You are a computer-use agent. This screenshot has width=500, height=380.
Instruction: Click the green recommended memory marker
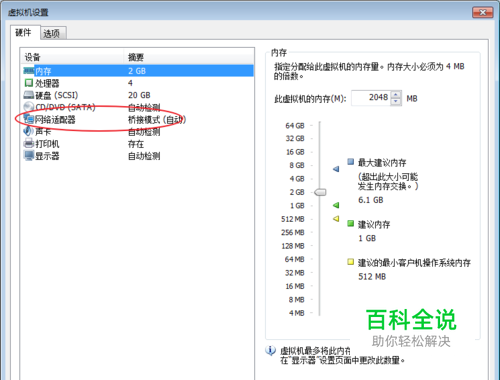336,205
